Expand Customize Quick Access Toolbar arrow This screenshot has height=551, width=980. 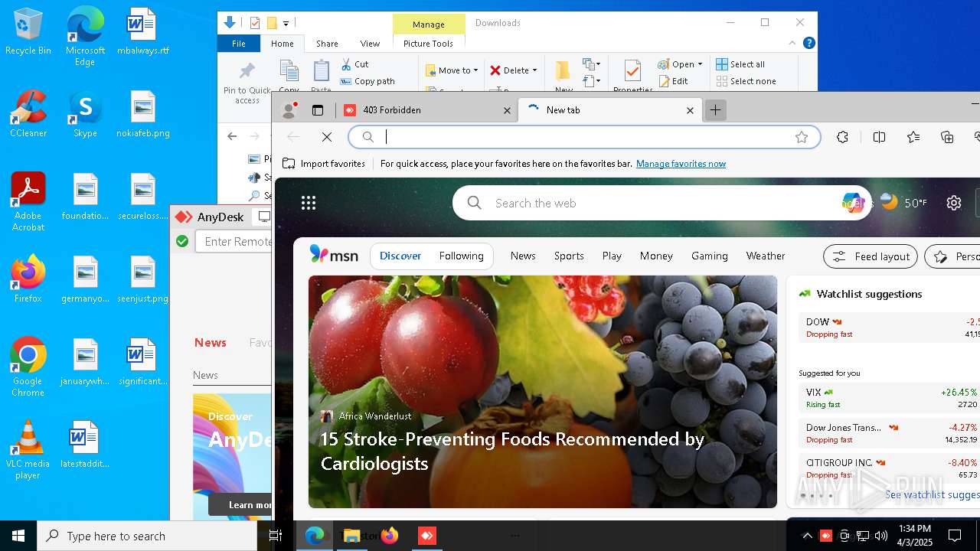[x=286, y=24]
